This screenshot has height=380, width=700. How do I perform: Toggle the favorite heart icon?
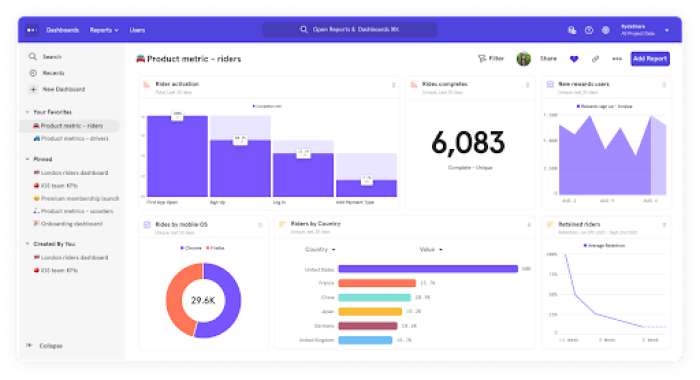click(x=574, y=58)
